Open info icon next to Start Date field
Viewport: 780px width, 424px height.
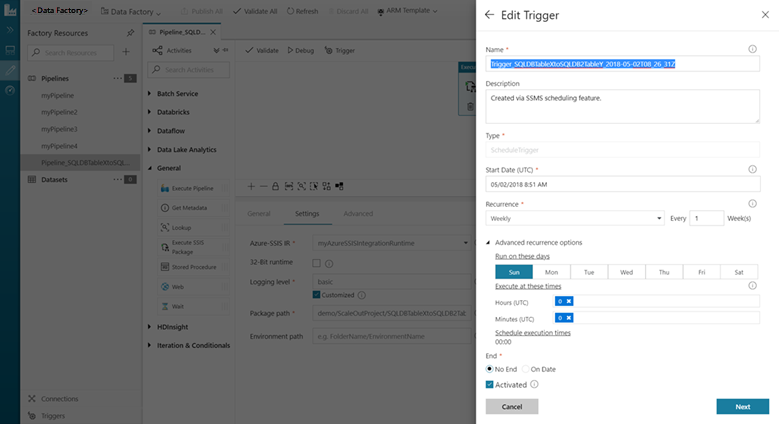[x=752, y=169]
